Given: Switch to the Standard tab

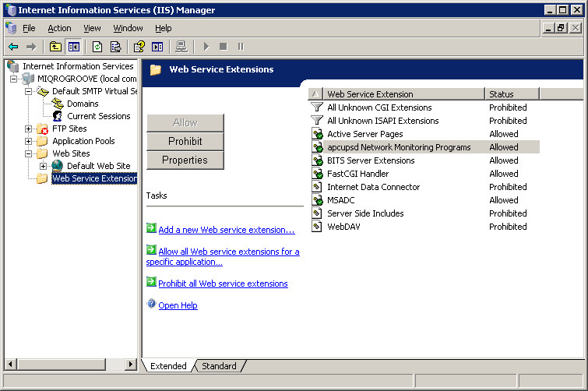Looking at the screenshot, I should (x=219, y=366).
